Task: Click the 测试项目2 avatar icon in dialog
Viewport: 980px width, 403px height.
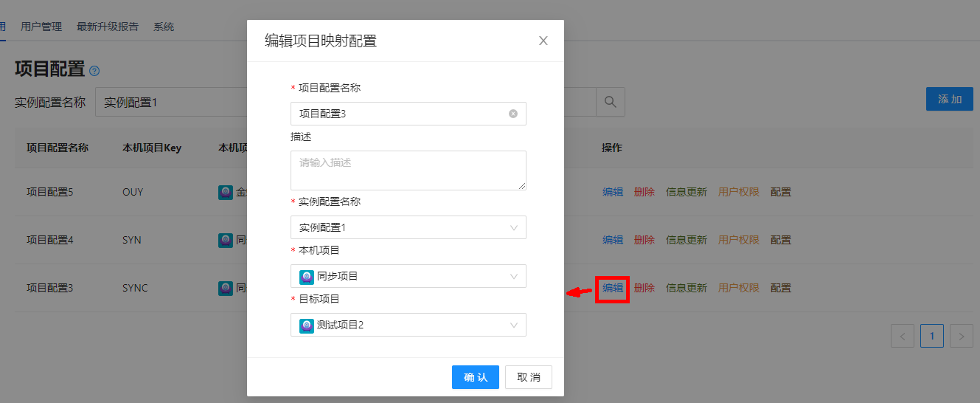Action: click(x=307, y=325)
